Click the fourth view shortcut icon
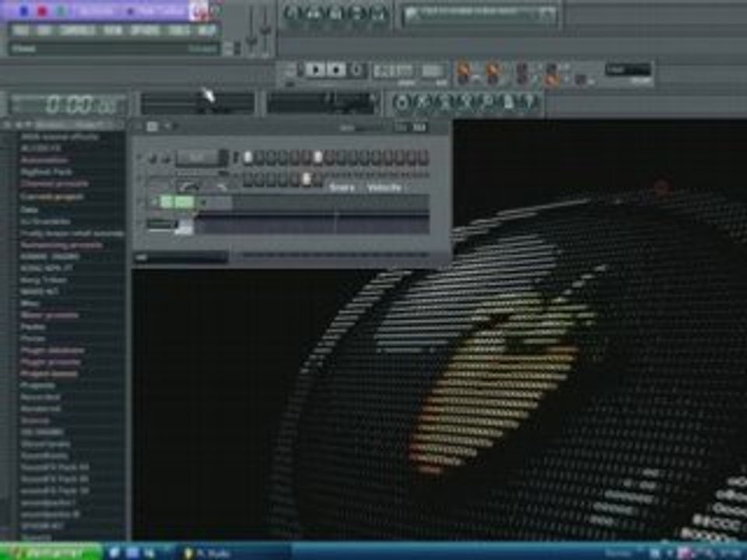747x560 pixels. point(465,102)
